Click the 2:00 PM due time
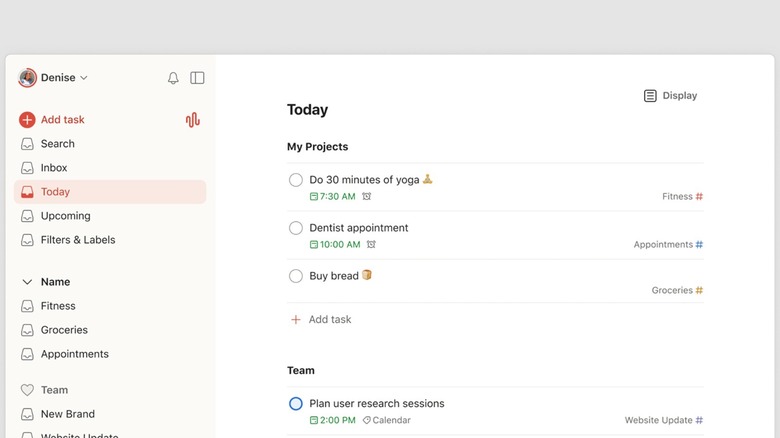Screen dimensions: 780x438 [x=332, y=420]
